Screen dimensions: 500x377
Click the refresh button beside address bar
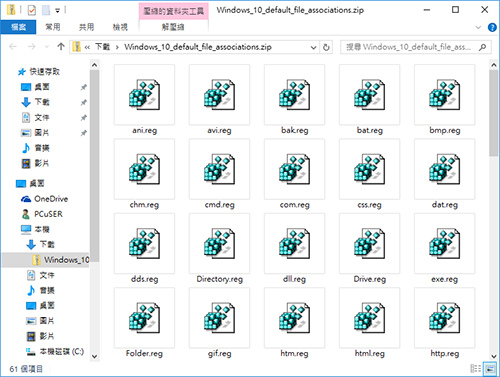(326, 47)
